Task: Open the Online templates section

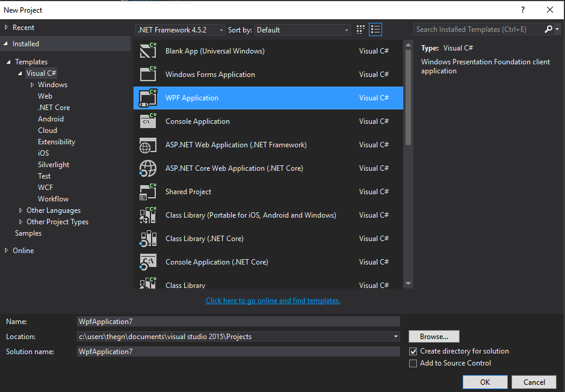Action: click(x=23, y=251)
